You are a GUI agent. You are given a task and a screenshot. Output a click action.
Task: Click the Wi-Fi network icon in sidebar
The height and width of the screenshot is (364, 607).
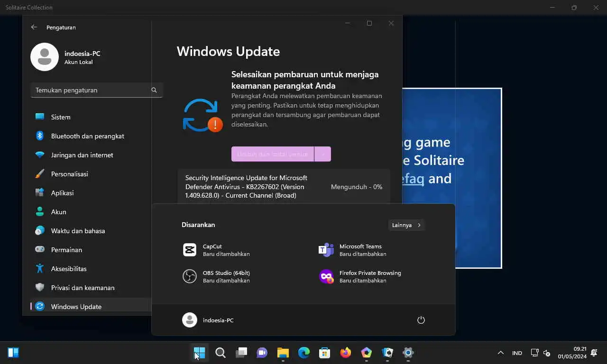click(x=40, y=155)
